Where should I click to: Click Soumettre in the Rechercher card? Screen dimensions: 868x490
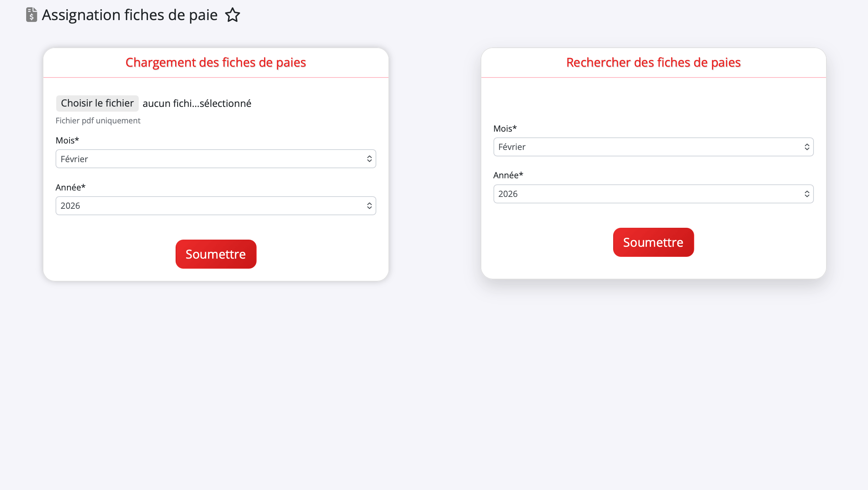[x=653, y=242]
